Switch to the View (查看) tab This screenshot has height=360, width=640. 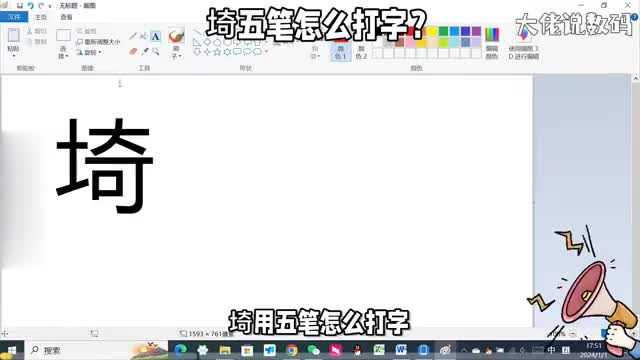66,17
